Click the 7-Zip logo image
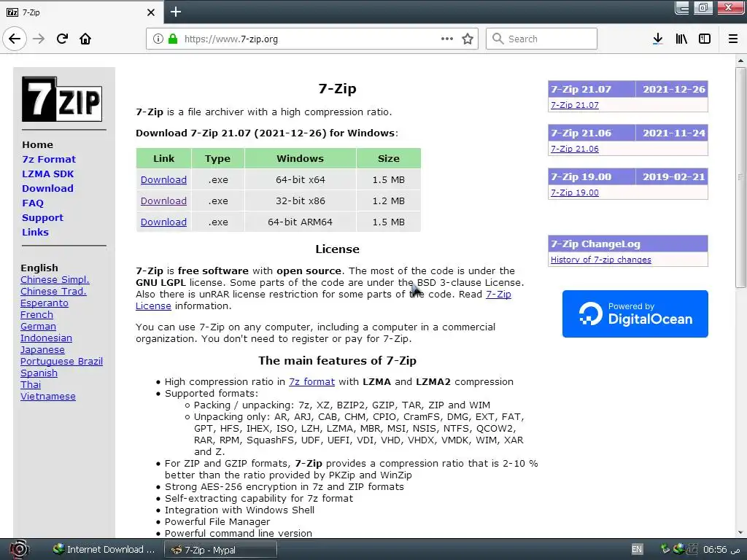 coord(62,99)
